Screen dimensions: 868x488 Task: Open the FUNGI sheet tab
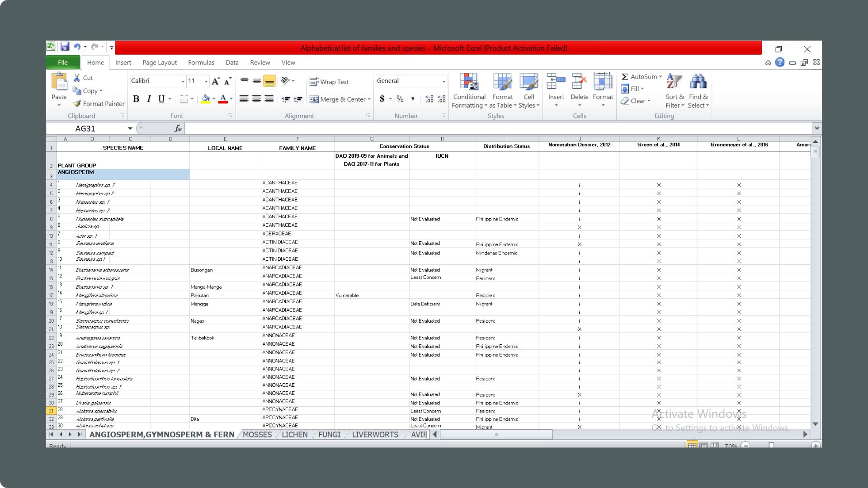click(329, 435)
